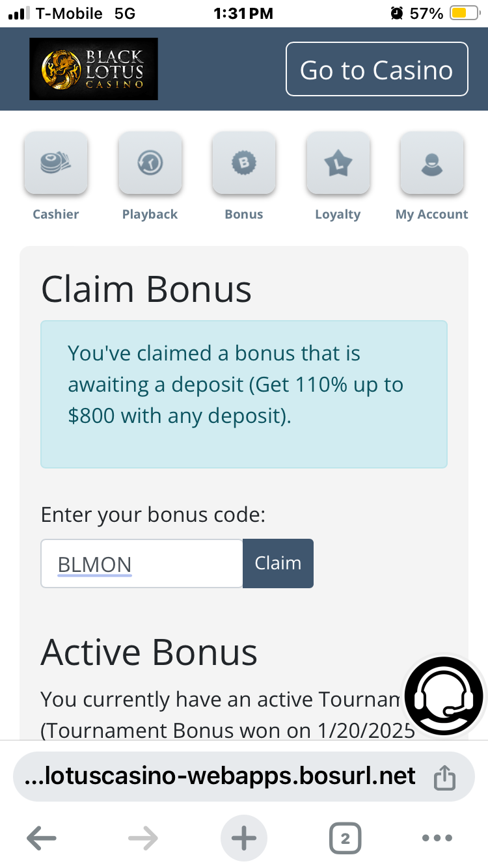
Task: Open the Loyalty star icon
Action: (x=338, y=163)
